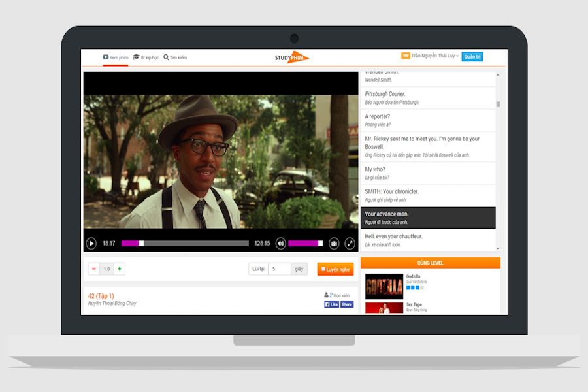This screenshot has height=392, width=588.
Task: Click the video progress bar
Action: tap(185, 244)
